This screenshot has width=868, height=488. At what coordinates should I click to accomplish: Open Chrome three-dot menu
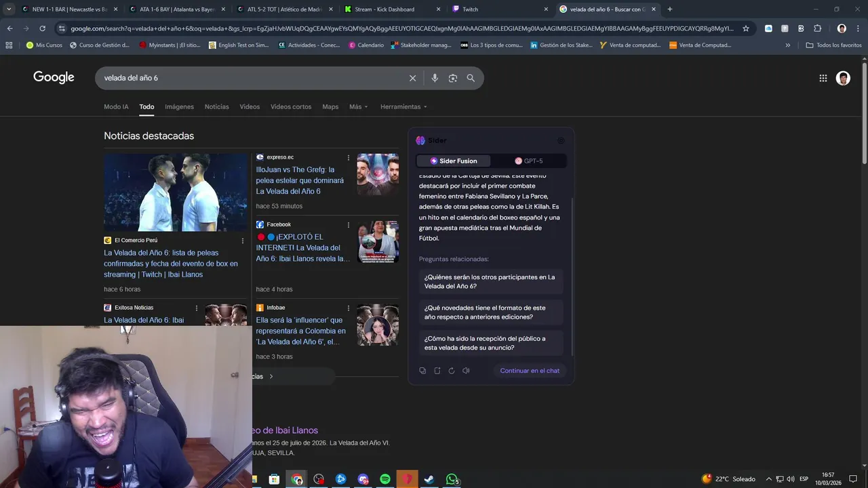click(x=858, y=28)
